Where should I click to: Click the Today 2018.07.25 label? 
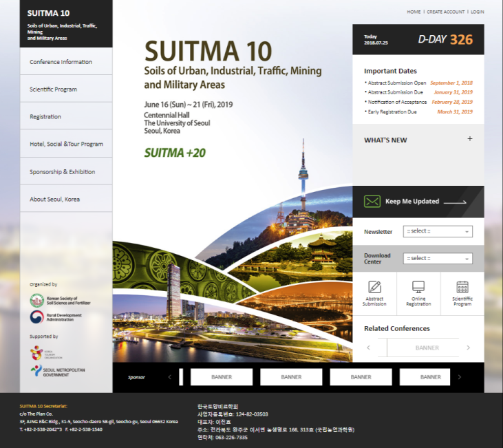click(376, 39)
